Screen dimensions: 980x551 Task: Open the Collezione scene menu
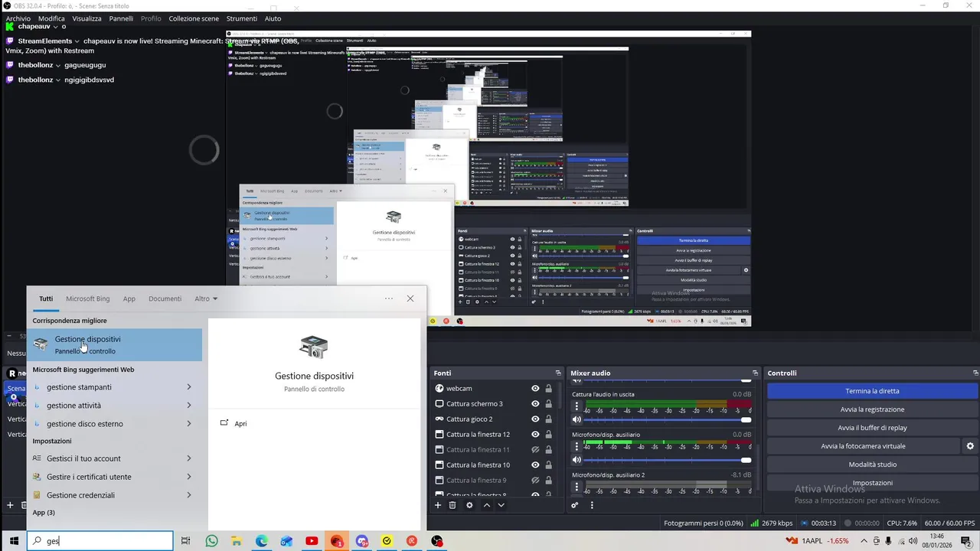tap(194, 18)
